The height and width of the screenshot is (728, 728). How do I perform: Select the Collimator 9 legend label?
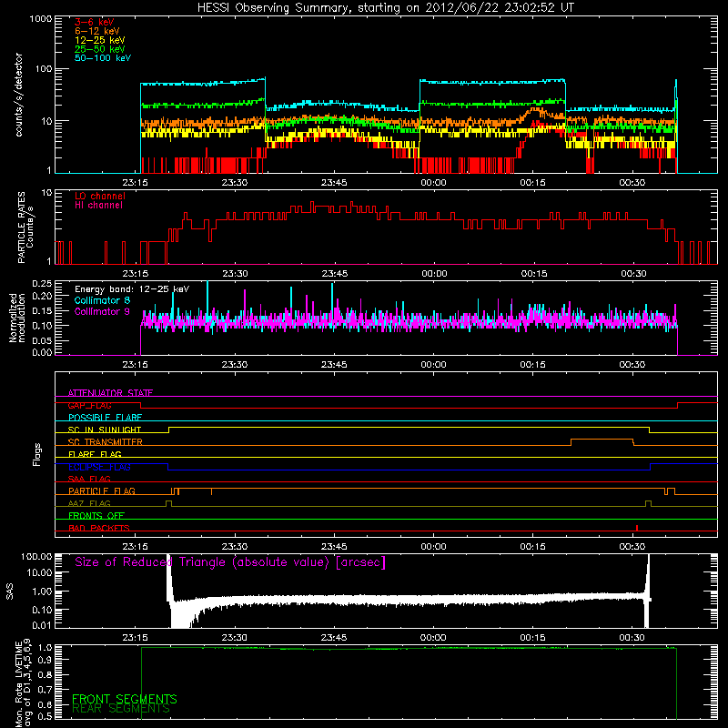(102, 311)
